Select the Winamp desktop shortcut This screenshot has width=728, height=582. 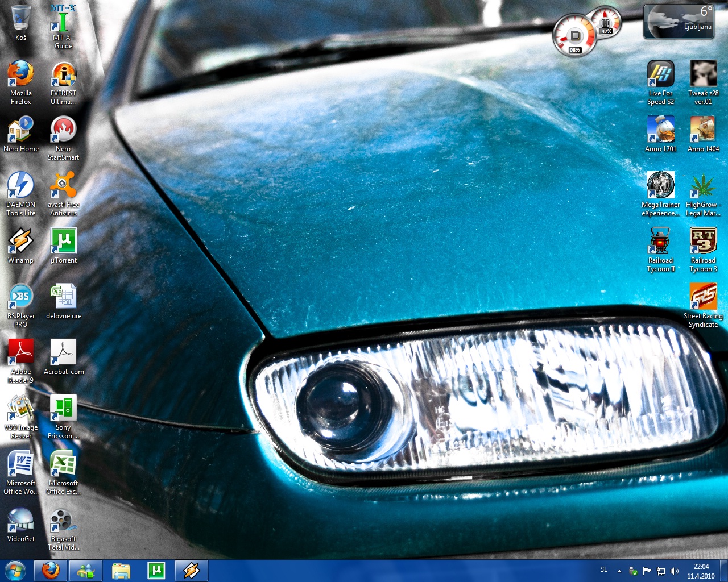pos(21,246)
